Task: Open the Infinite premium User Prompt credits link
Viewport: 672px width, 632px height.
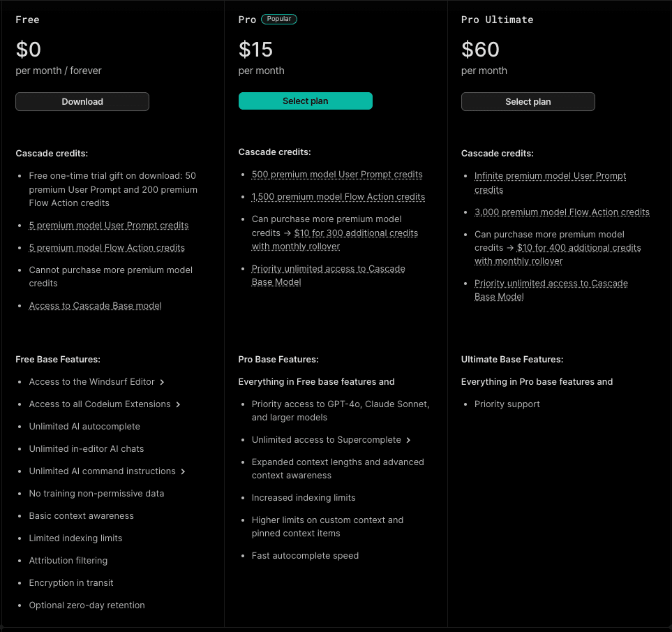Action: 550,176
